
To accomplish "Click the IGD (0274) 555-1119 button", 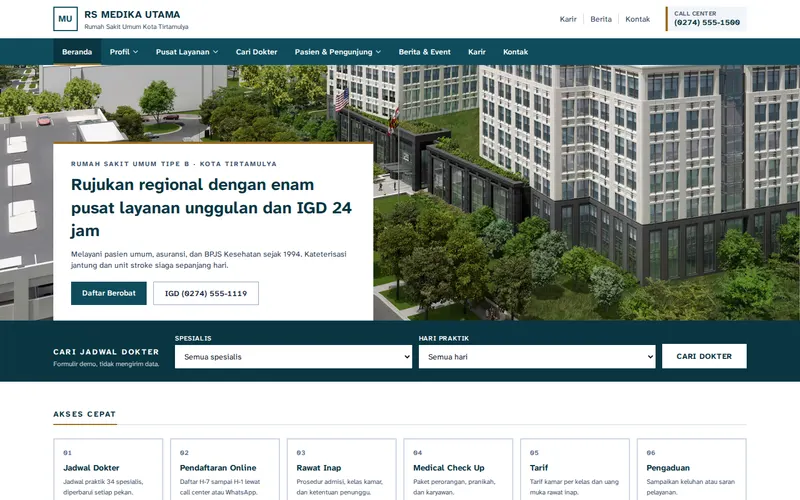I will pos(206,293).
